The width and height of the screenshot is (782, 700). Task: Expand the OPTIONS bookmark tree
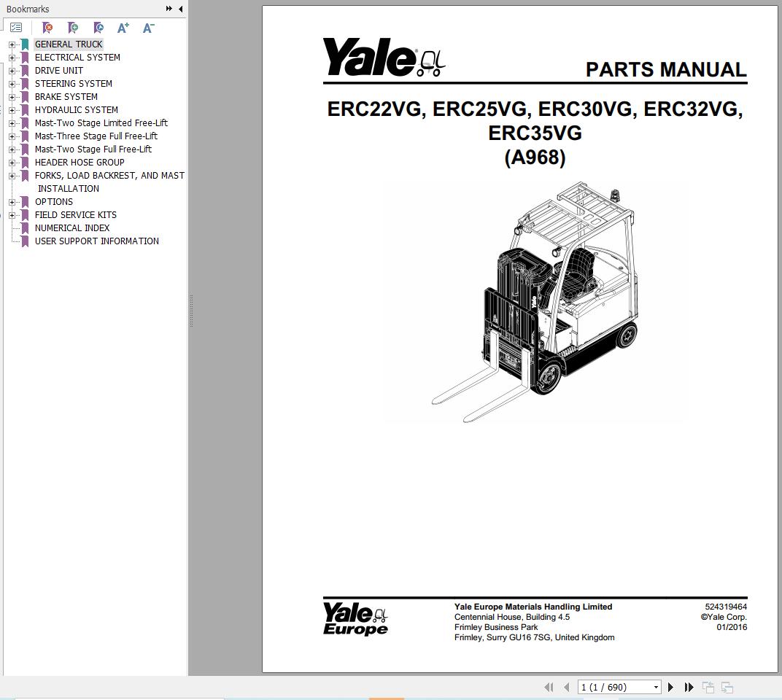click(13, 201)
